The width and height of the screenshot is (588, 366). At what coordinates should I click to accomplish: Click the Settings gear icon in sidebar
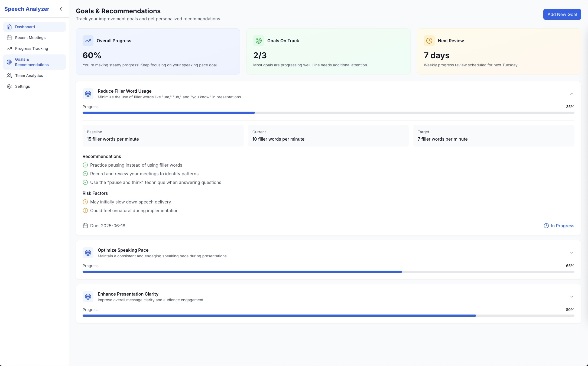9,86
